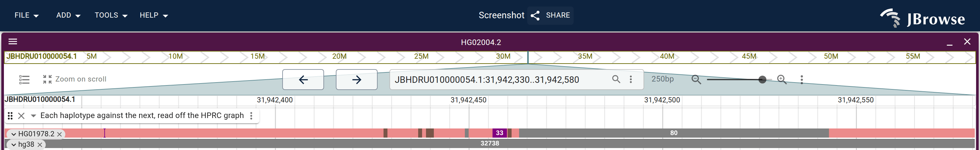Screen dimensions: 980x150
Task: Open search box options (three dots)
Action: click(x=631, y=79)
